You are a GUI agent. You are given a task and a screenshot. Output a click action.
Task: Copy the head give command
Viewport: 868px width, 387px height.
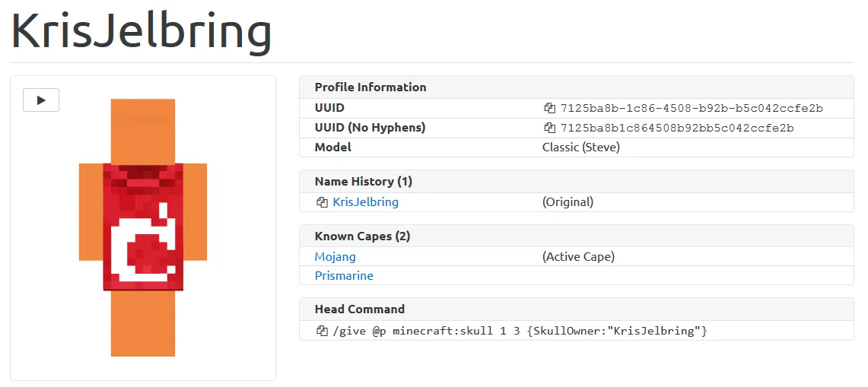322,331
